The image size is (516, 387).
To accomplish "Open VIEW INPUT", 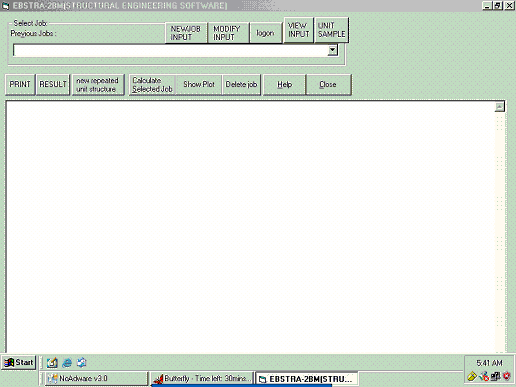I will pyautogui.click(x=299, y=30).
